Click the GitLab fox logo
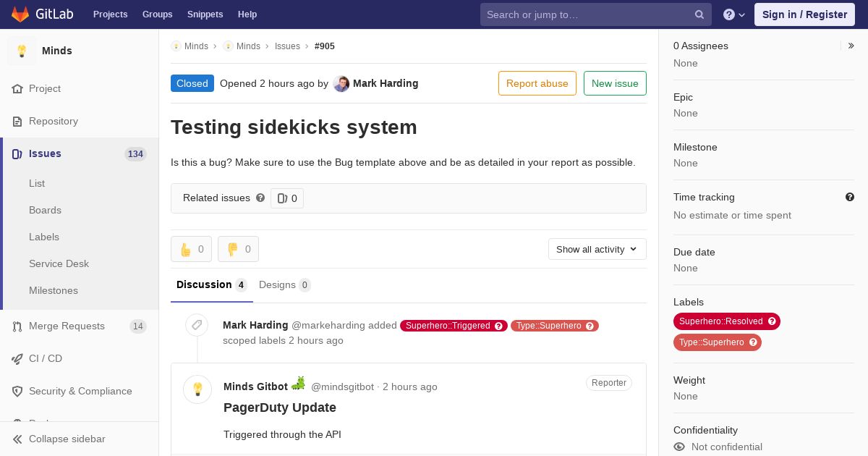 tap(20, 14)
